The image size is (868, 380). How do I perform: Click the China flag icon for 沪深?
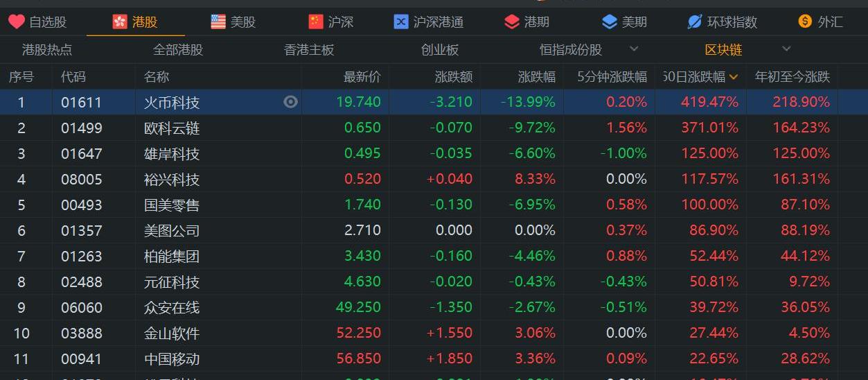316,21
